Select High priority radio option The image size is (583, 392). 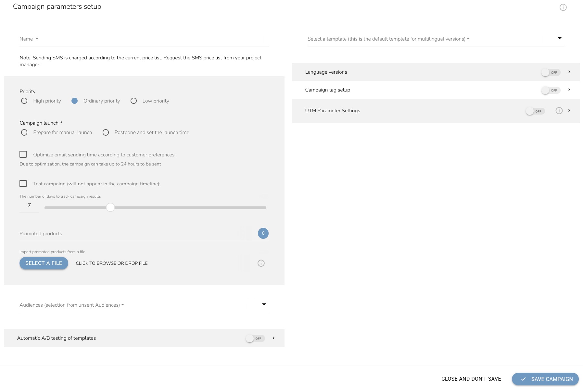tap(24, 101)
